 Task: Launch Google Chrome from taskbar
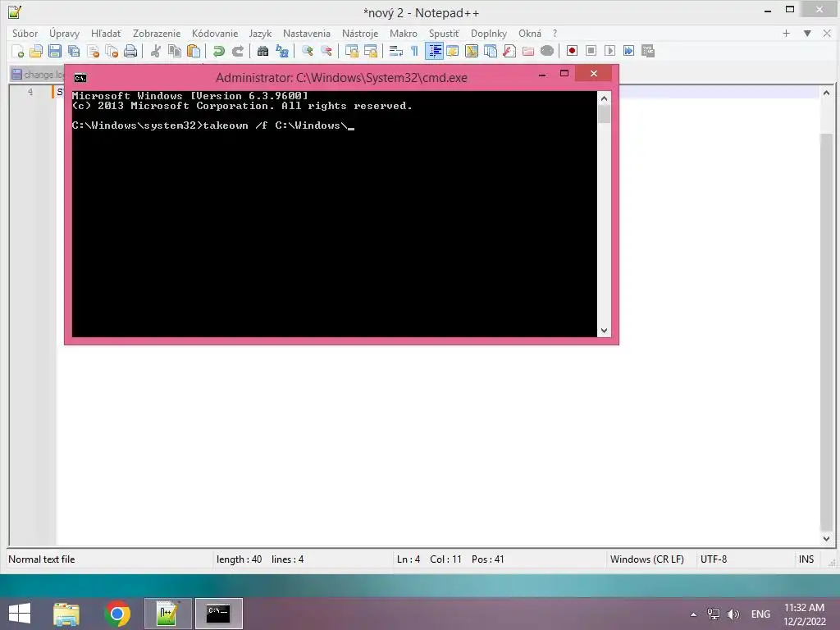pos(117,614)
